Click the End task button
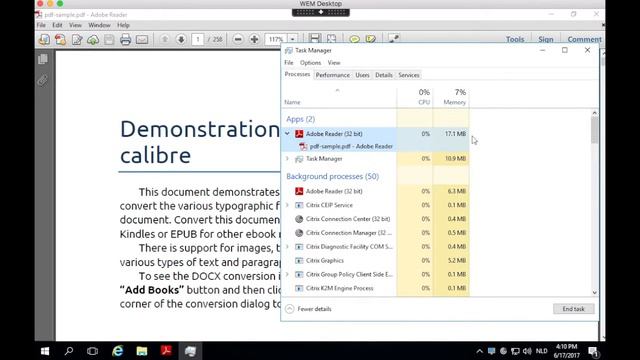Viewport: 640px width, 360px height. (573, 309)
